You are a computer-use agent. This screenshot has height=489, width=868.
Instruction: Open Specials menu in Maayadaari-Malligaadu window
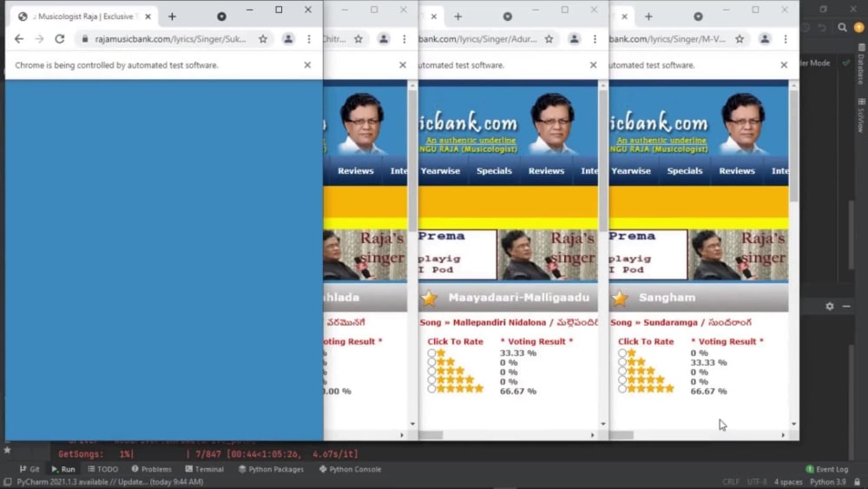click(x=494, y=170)
